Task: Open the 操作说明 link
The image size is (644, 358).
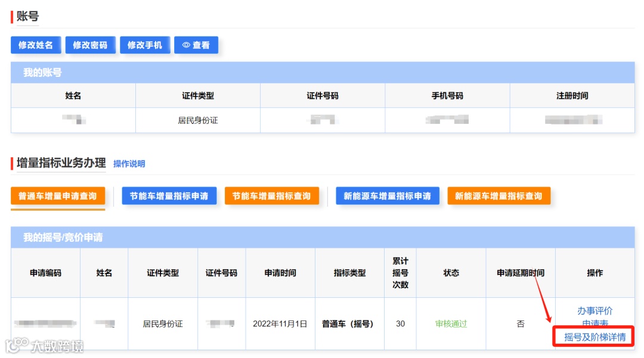Action: coord(129,164)
